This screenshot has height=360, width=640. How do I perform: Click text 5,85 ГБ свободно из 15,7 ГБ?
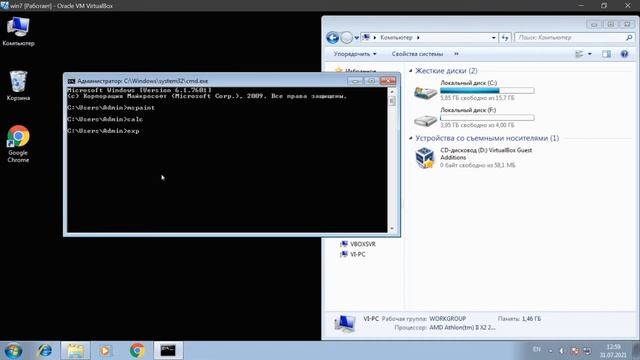click(x=477, y=98)
